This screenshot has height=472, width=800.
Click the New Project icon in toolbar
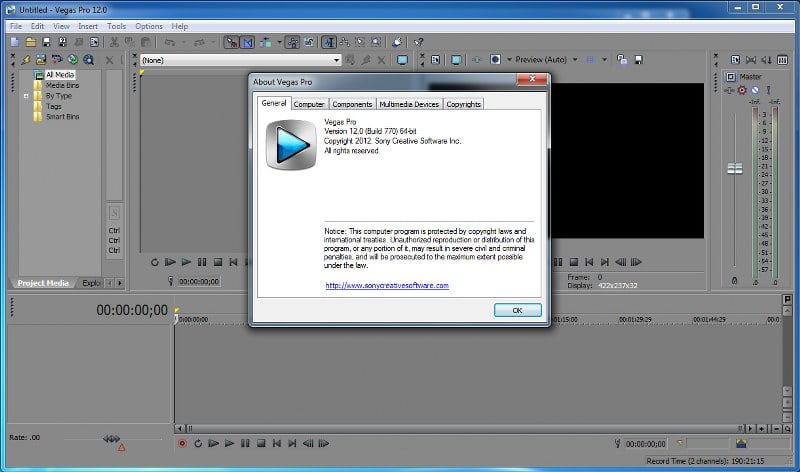[15, 42]
